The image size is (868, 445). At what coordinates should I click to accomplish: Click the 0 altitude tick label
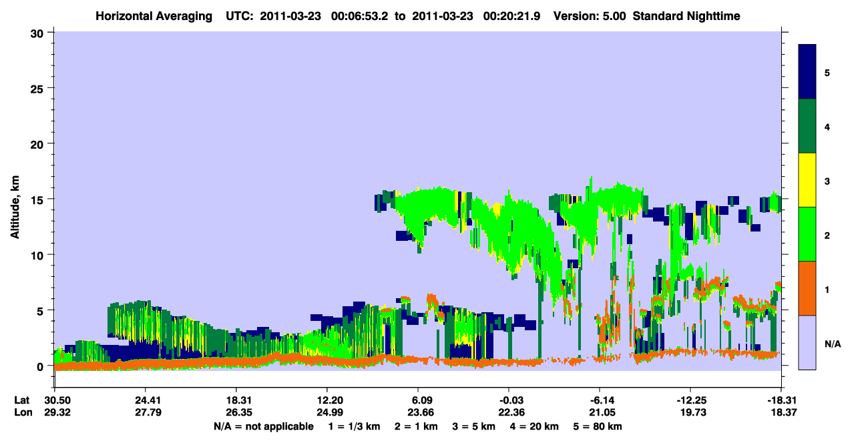(x=42, y=366)
